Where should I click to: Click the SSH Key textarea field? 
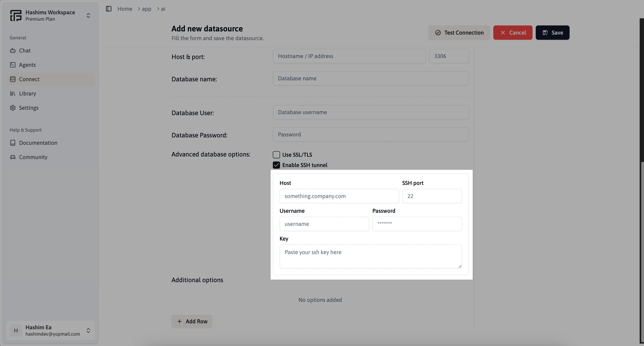(370, 256)
